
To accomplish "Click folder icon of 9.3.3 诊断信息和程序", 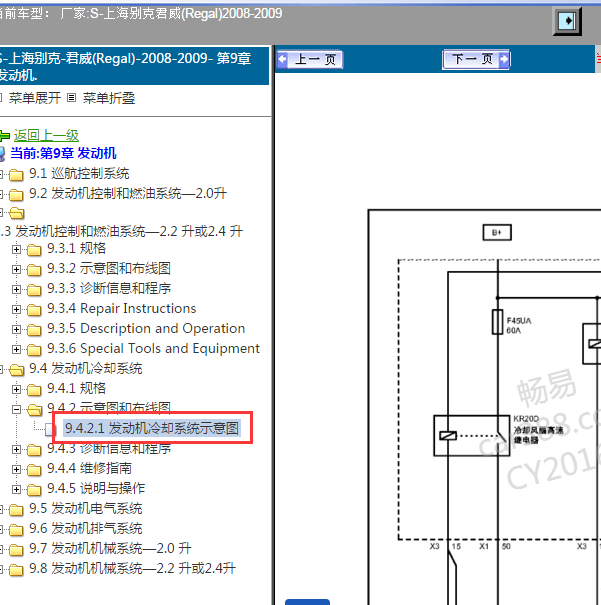I will pyautogui.click(x=34, y=290).
